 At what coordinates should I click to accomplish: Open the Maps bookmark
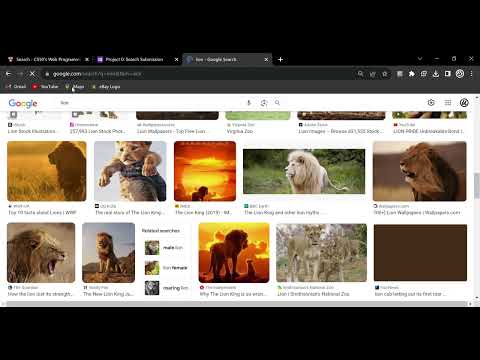[75, 87]
